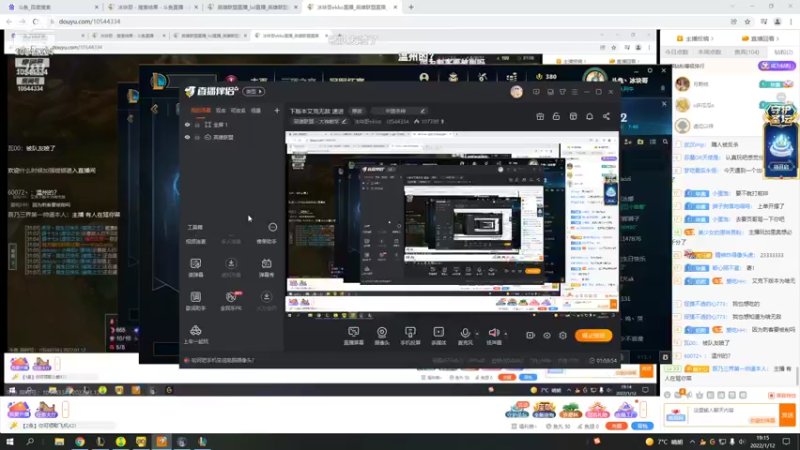Image resolution: width=800 pixels, height=450 pixels.
Task: Click the purple 成为钻粉 button
Action: coord(777,66)
